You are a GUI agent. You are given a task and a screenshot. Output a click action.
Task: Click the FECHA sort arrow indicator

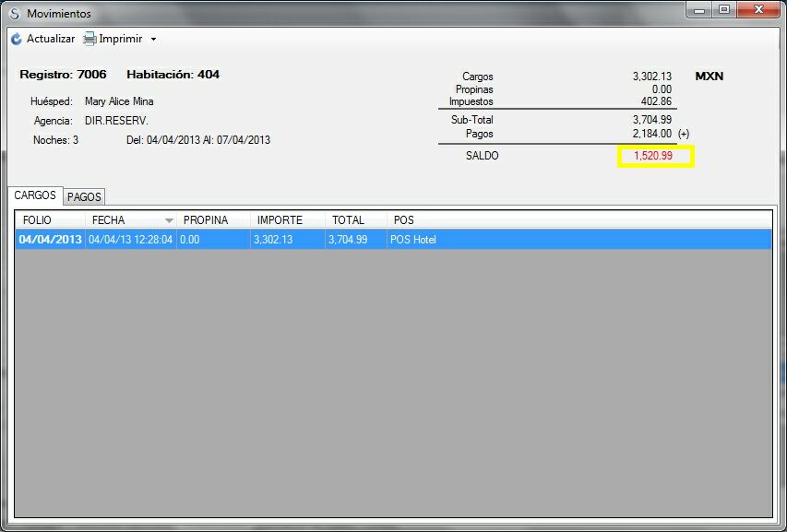coord(169,220)
